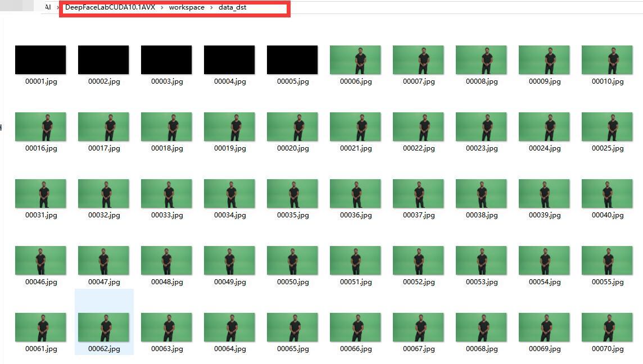
Task: Select the image thumbnail of 00009.jpg
Action: pyautogui.click(x=544, y=60)
